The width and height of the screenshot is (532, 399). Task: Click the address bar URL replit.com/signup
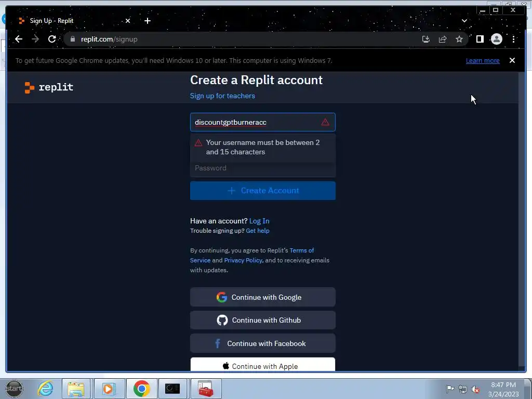109,39
